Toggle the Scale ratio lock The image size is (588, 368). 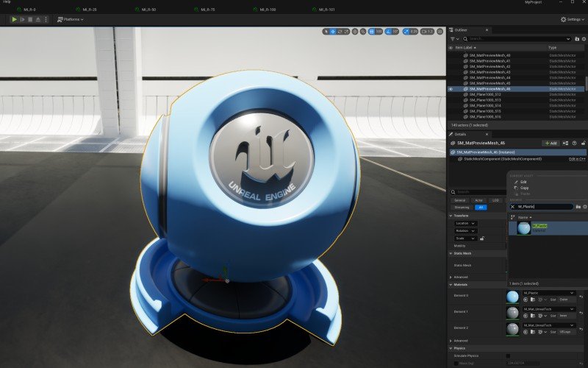coord(482,238)
